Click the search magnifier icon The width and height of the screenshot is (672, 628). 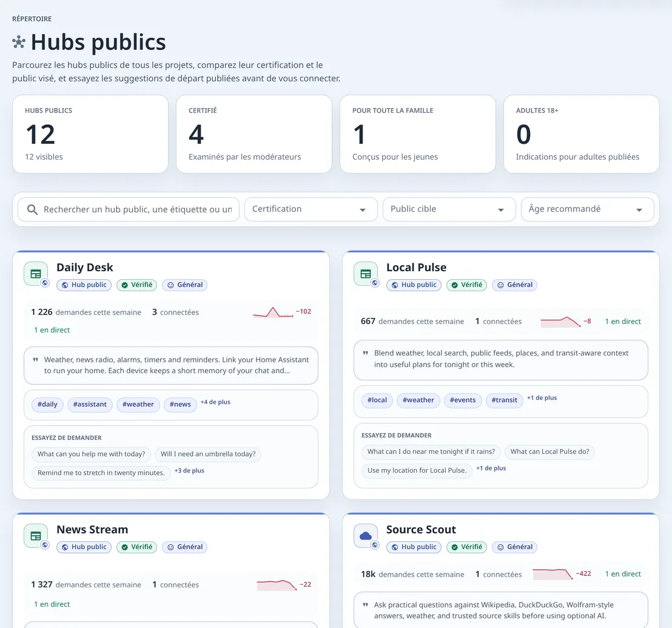point(32,209)
